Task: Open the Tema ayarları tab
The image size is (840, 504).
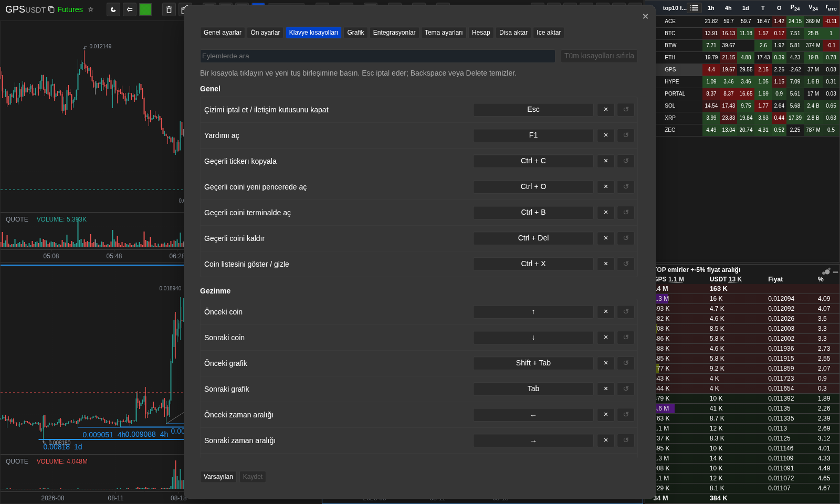Action: click(x=444, y=33)
